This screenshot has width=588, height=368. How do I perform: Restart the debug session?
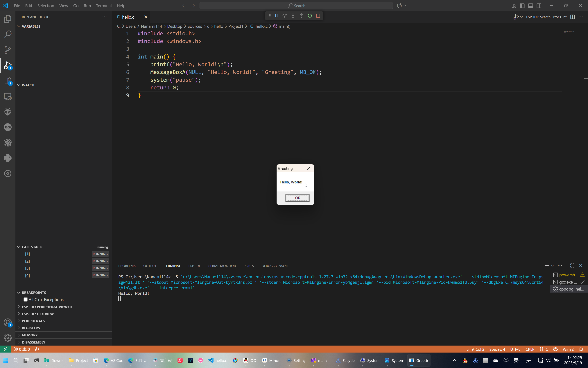click(x=310, y=16)
